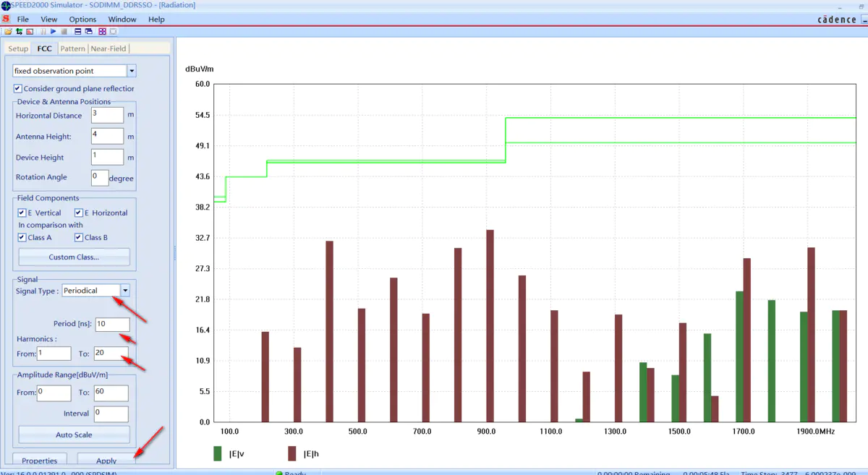Image resolution: width=868 pixels, height=475 pixels.
Task: Click the Harmonics From input field
Action: tap(54, 354)
